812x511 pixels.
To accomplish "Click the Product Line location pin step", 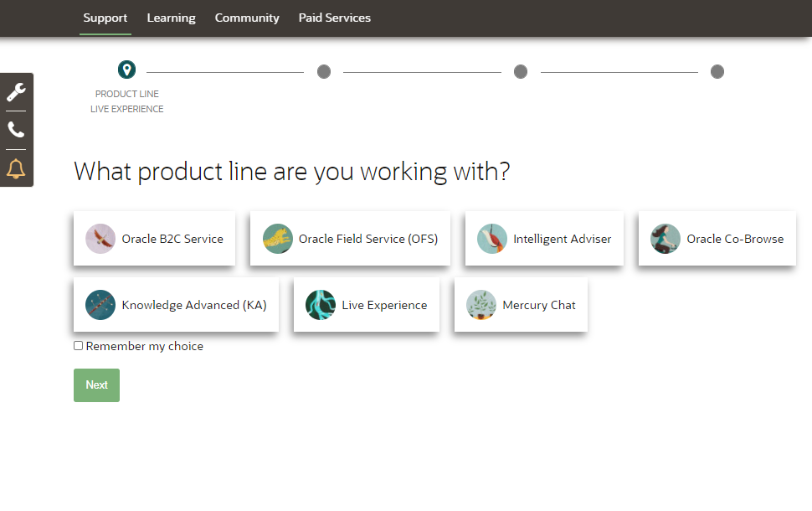I will [127, 70].
